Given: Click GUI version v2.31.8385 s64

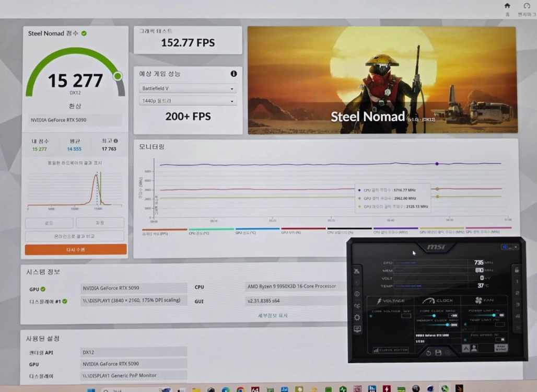Looking at the screenshot, I should click(x=297, y=301).
